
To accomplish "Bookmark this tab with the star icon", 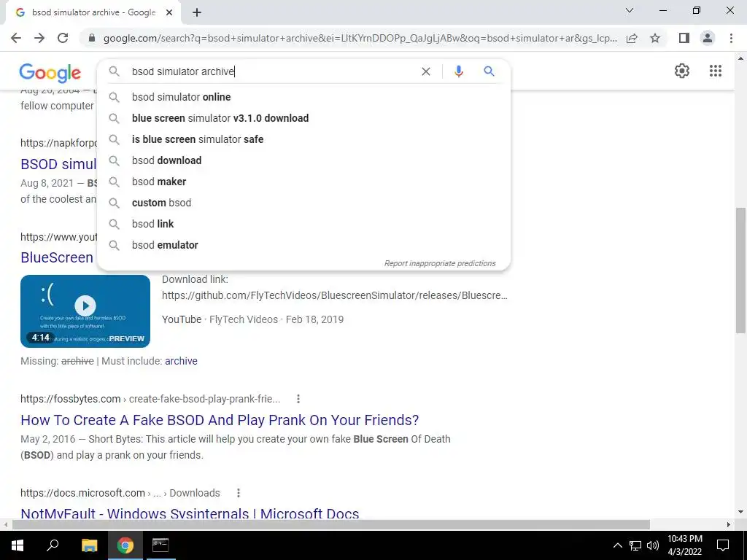I will tap(655, 38).
